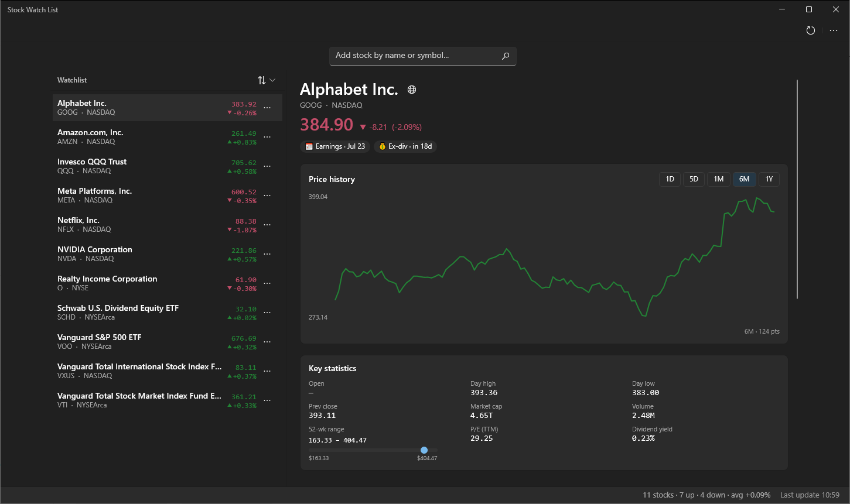850x504 pixels.
Task: Click the 52-week range slider marker
Action: [424, 450]
